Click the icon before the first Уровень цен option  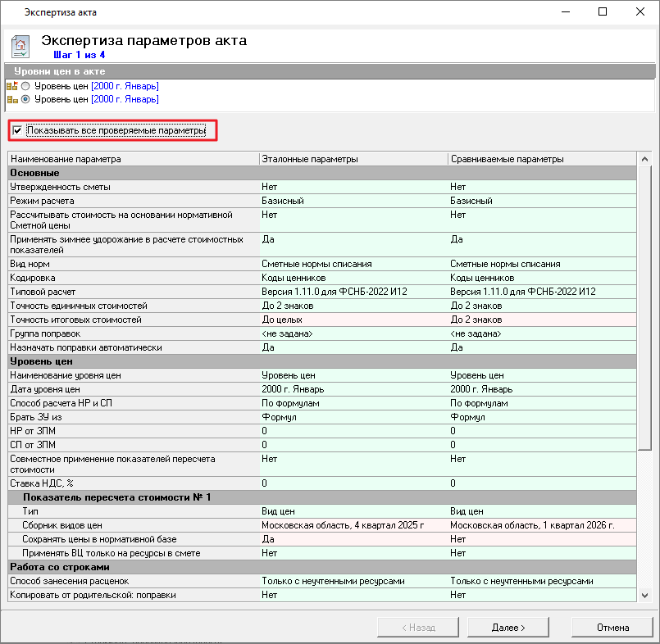tap(11, 86)
